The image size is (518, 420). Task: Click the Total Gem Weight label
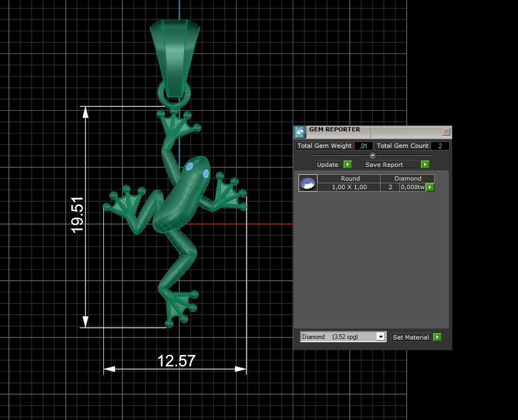pos(324,146)
